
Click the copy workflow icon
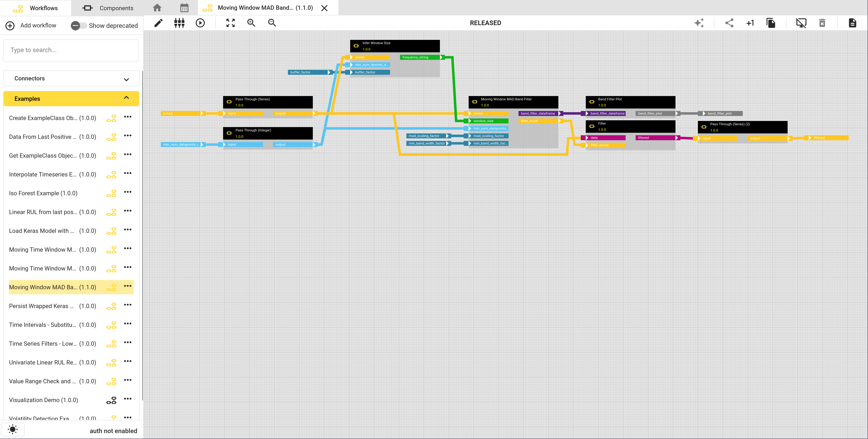[x=771, y=23]
